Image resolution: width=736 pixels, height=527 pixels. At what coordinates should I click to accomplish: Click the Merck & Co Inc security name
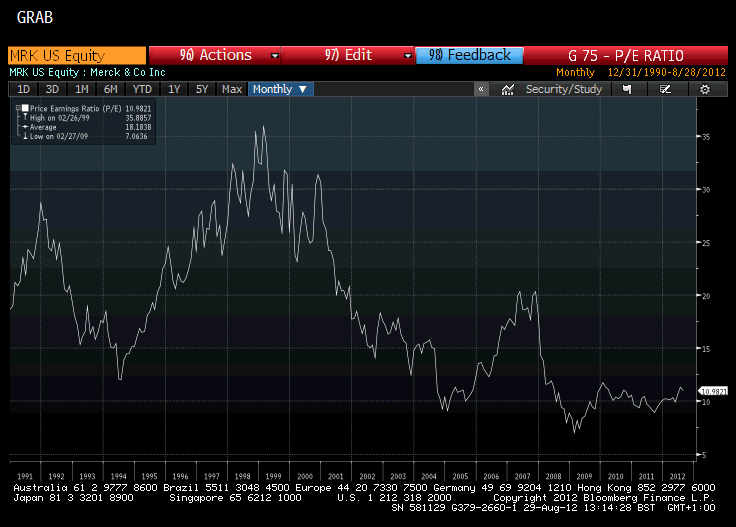[x=128, y=72]
